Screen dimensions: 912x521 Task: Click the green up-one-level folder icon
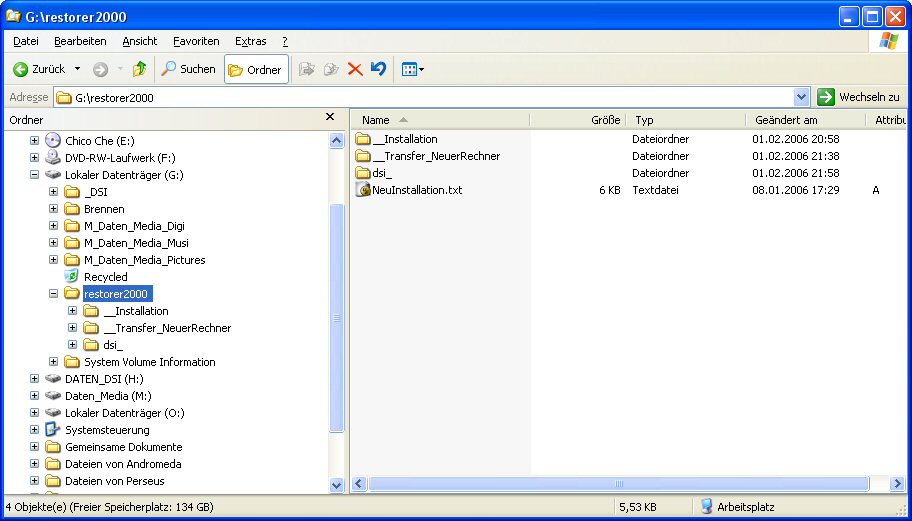(x=140, y=69)
